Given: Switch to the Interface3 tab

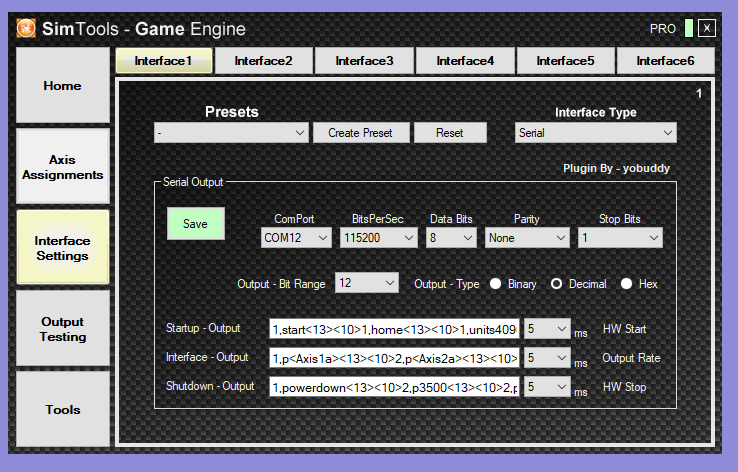Looking at the screenshot, I should tap(364, 61).
